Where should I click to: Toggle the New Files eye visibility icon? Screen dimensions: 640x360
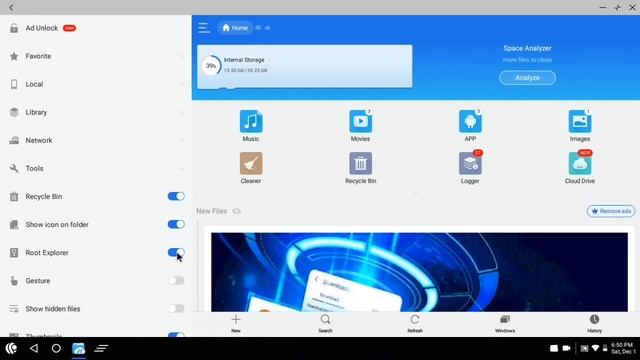tap(236, 211)
